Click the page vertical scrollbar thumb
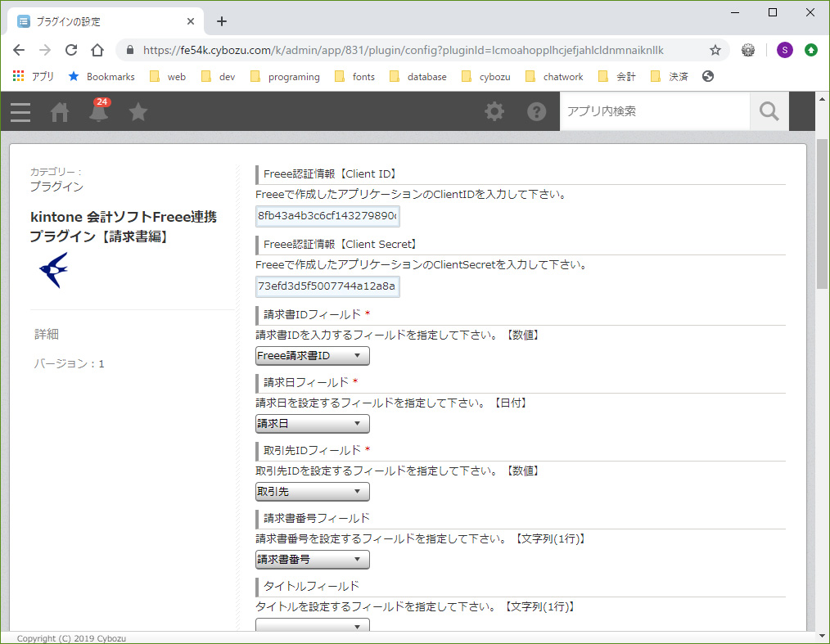Image resolution: width=830 pixels, height=644 pixels. pyautogui.click(x=822, y=214)
